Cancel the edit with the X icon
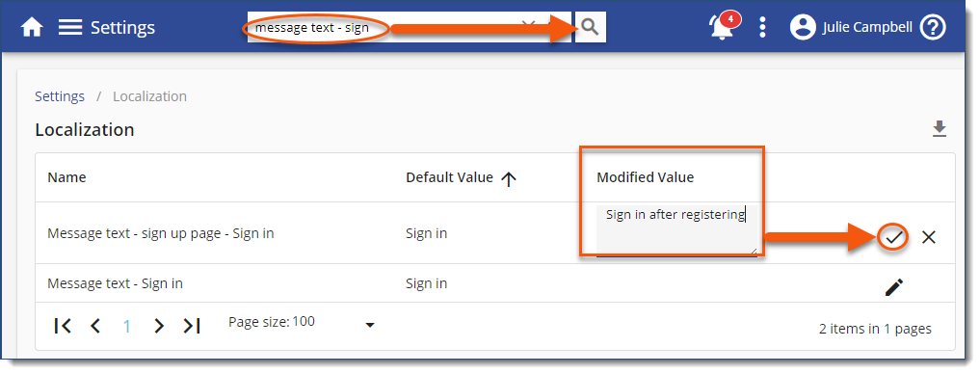The image size is (980, 374). tap(929, 237)
